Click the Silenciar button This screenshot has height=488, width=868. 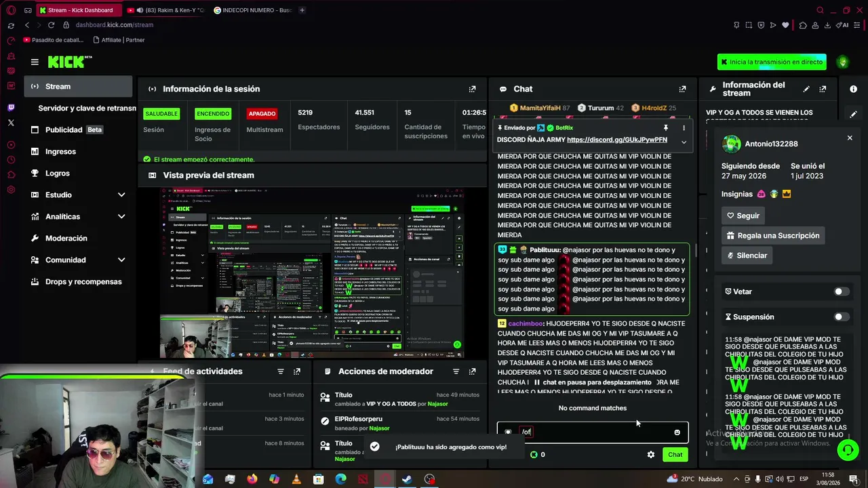pyautogui.click(x=747, y=256)
